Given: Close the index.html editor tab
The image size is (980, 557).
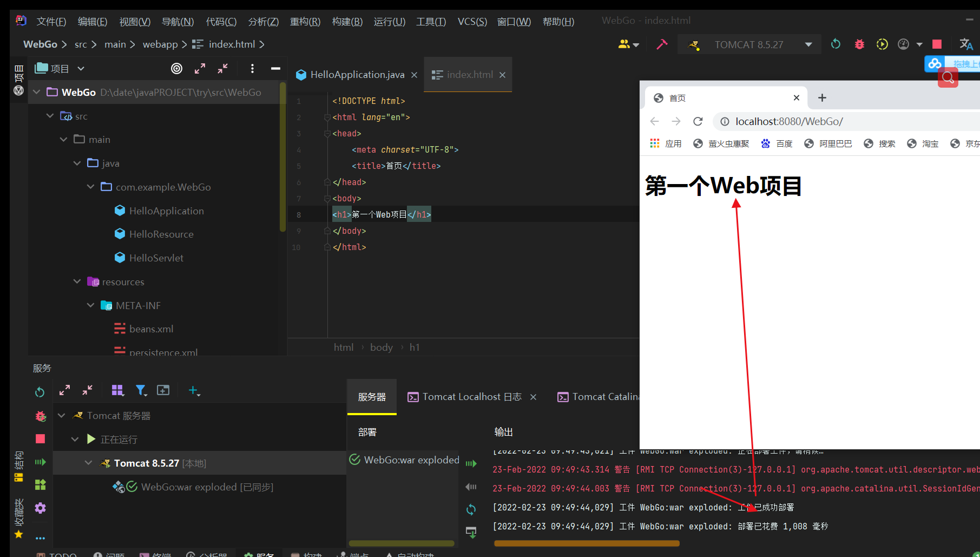Looking at the screenshot, I should (503, 75).
